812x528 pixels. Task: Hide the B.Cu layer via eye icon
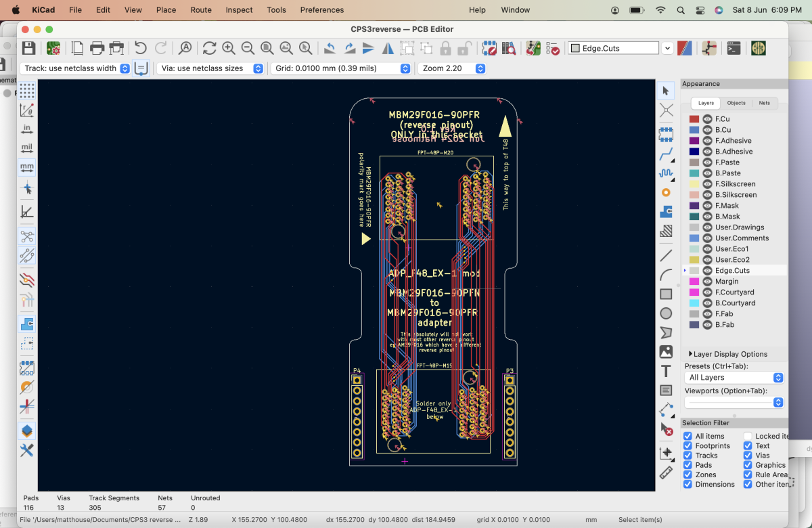pyautogui.click(x=707, y=130)
